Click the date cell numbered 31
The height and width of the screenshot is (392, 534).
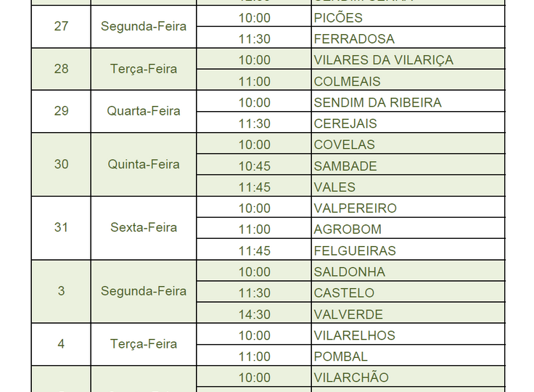click(61, 228)
